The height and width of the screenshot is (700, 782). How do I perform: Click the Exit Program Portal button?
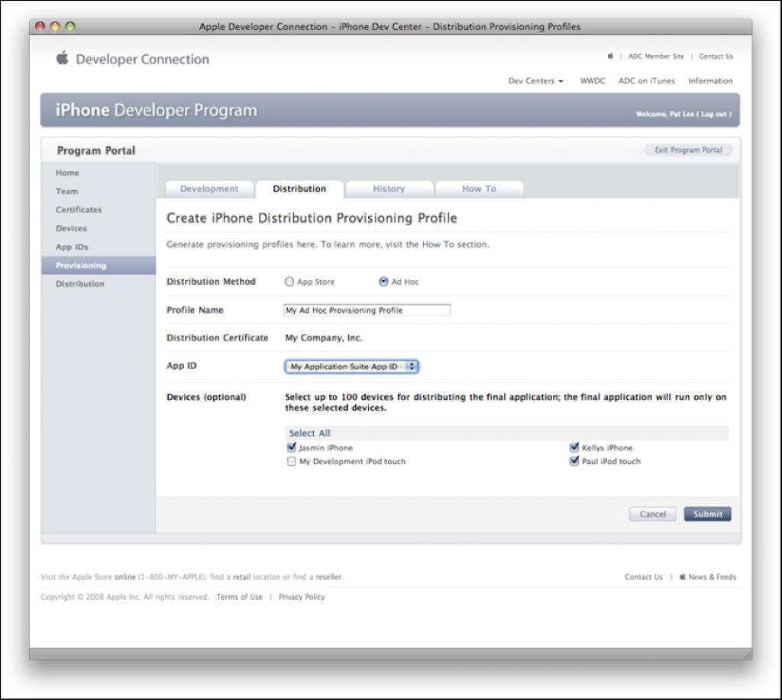(688, 150)
